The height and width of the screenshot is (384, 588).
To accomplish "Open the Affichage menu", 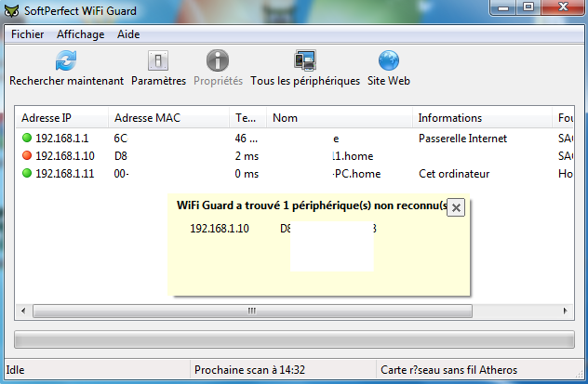I will (x=81, y=34).
